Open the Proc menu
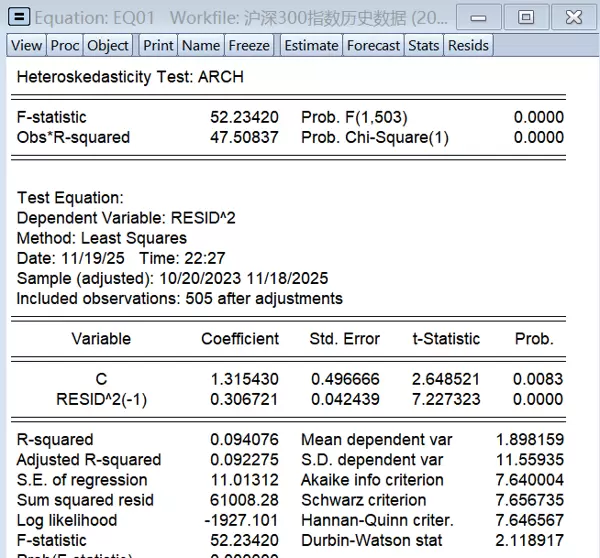Screen dimensions: 600x558 pos(65,45)
